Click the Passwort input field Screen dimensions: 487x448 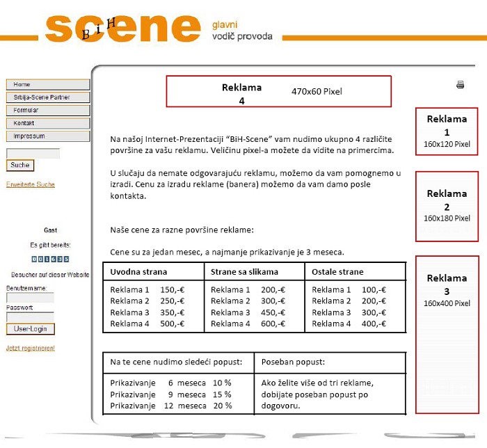point(30,317)
